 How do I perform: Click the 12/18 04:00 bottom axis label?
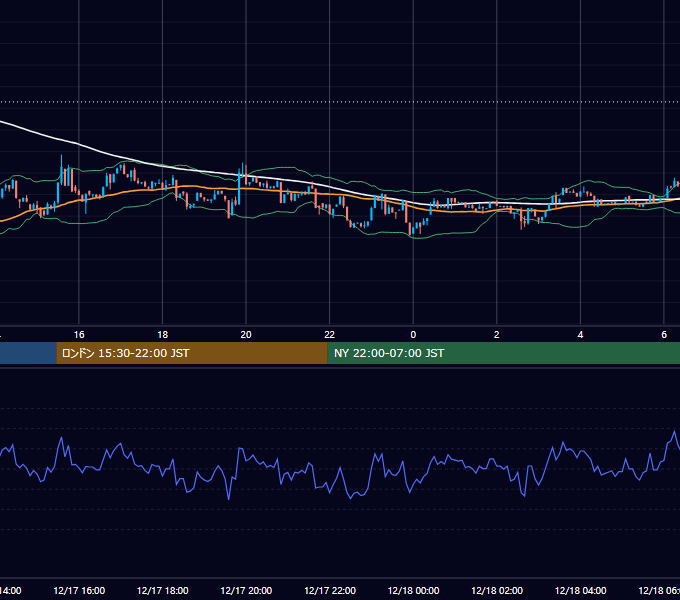coord(581,590)
